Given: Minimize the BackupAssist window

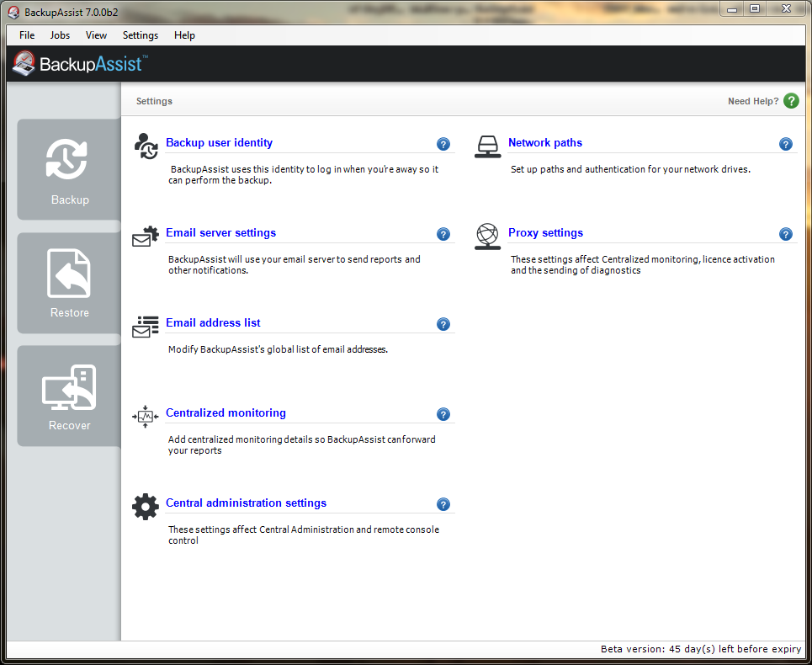Looking at the screenshot, I should (x=732, y=8).
